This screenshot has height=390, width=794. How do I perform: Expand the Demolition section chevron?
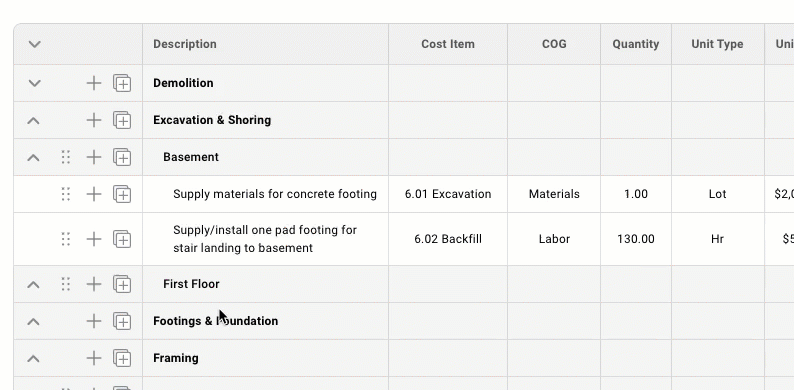pyautogui.click(x=34, y=83)
